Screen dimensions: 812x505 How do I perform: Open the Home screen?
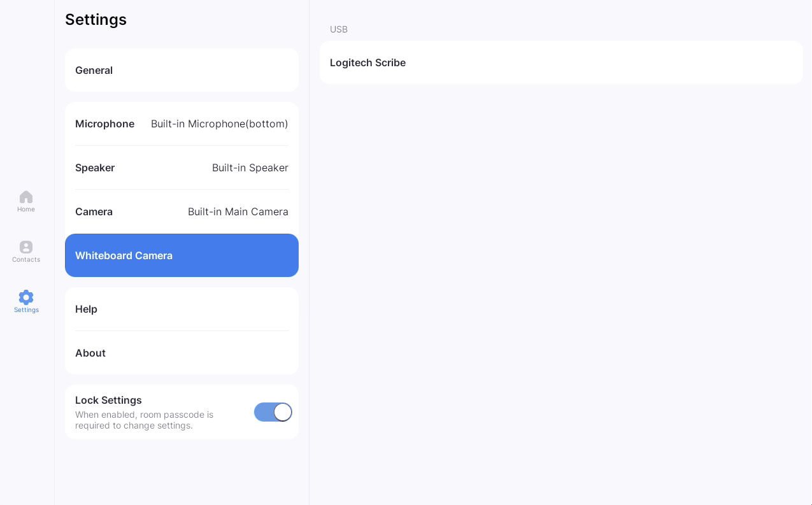pyautogui.click(x=26, y=201)
